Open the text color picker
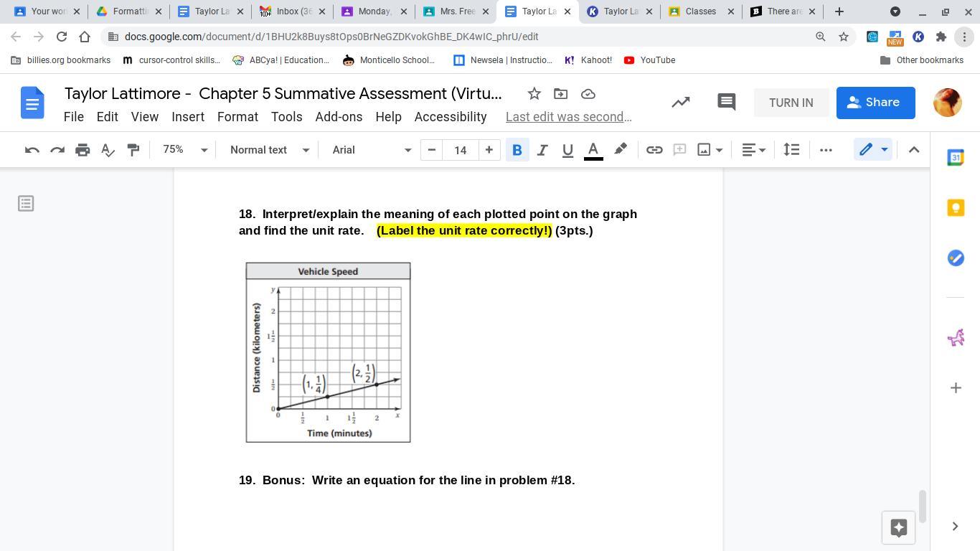The width and height of the screenshot is (980, 551). click(593, 150)
